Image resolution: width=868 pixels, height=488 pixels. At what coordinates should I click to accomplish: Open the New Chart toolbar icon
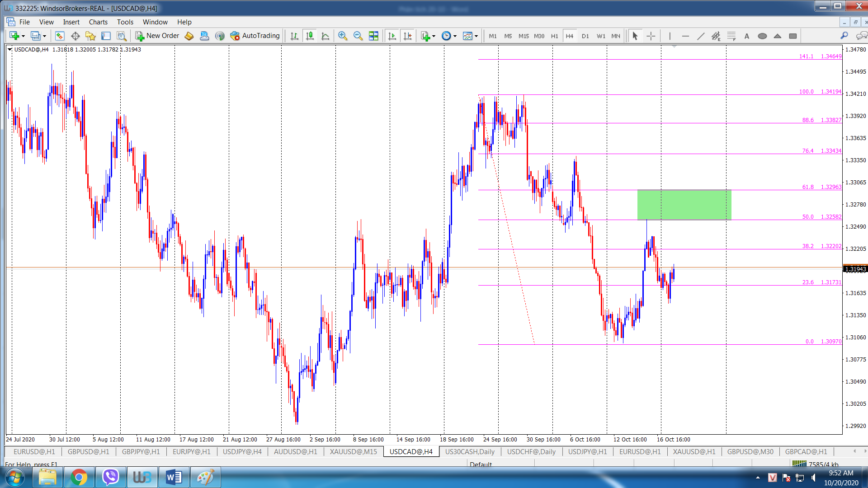(14, 36)
